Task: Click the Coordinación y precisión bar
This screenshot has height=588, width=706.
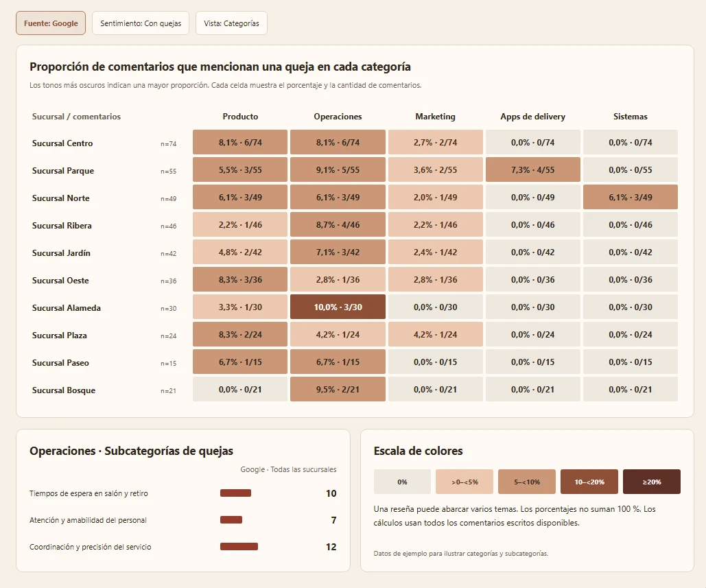Action: (239, 547)
